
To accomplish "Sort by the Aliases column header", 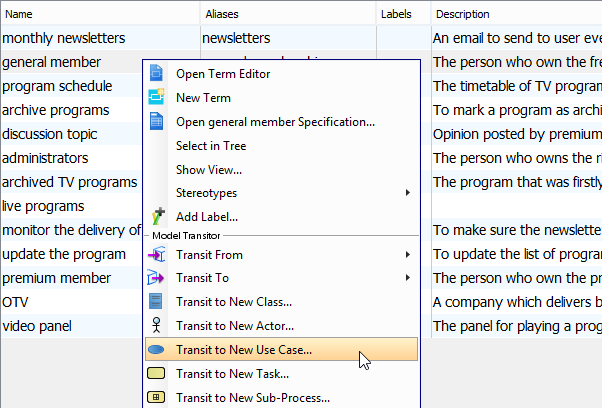I will 288,14.
